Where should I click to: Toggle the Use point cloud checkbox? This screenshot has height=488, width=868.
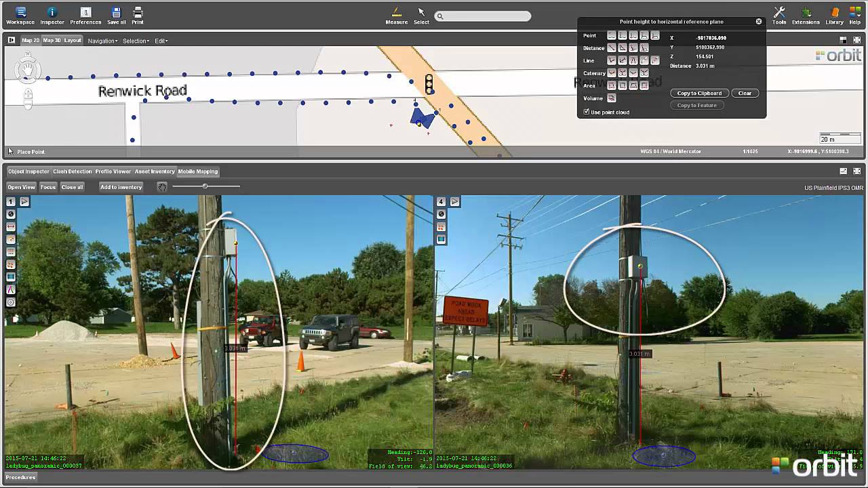click(587, 112)
